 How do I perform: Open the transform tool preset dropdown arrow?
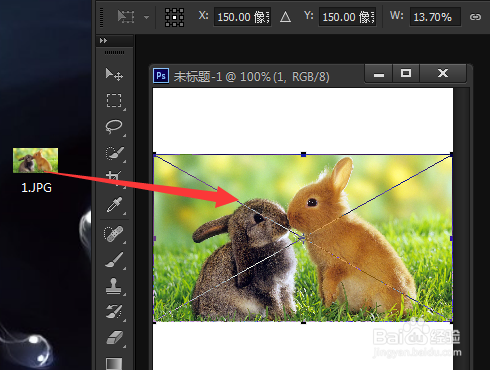(146, 17)
